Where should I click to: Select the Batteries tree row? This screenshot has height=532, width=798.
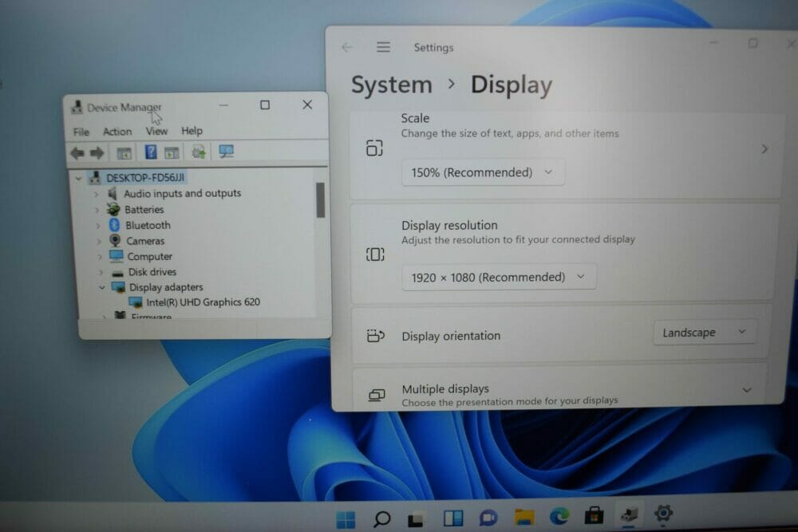tap(144, 210)
